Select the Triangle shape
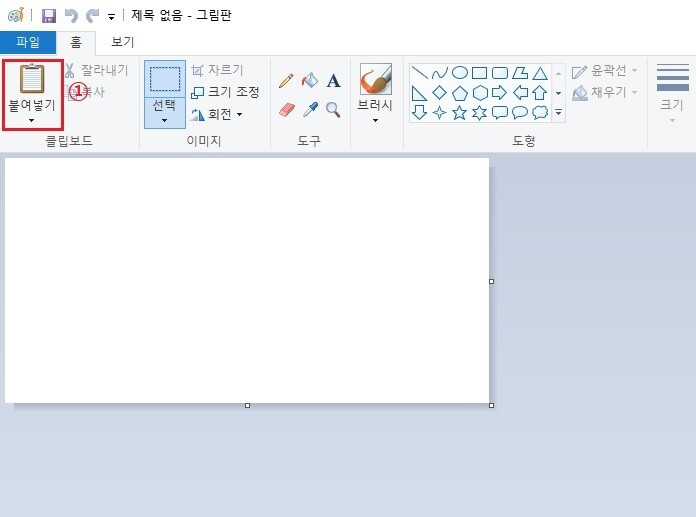Screen dimensions: 696x517 (540, 73)
